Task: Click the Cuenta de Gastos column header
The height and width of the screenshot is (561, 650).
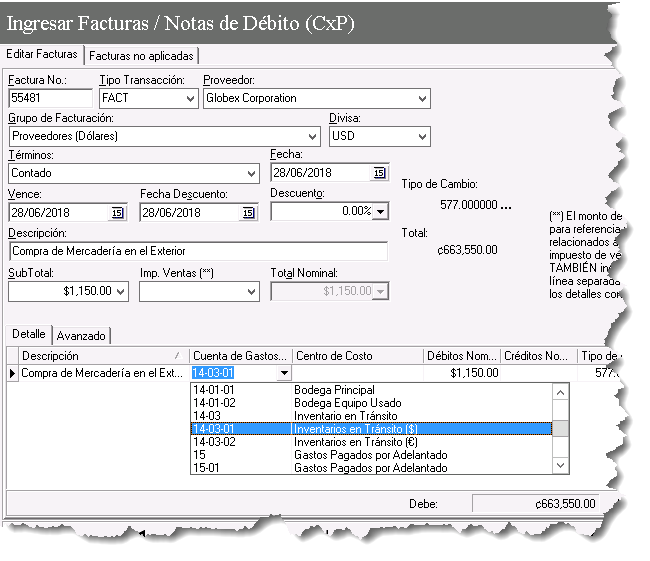Action: tap(240, 356)
